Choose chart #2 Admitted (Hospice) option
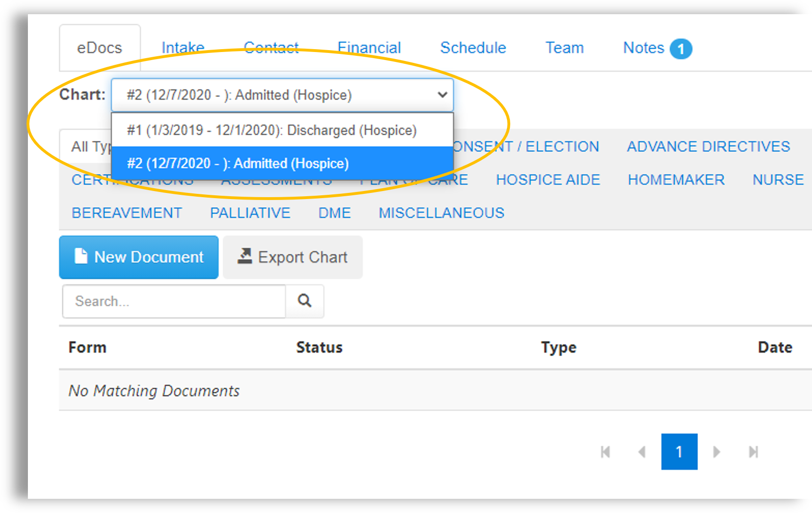The width and height of the screenshot is (812, 513). point(238,164)
